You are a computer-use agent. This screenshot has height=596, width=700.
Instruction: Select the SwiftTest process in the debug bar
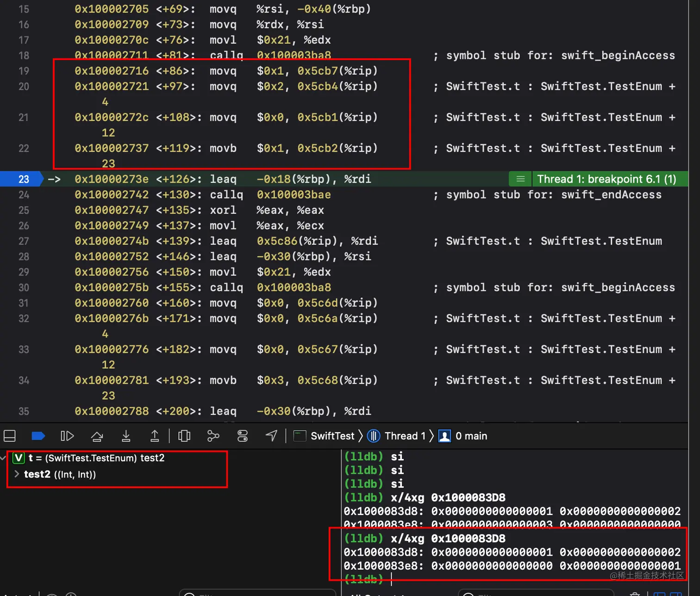point(325,436)
